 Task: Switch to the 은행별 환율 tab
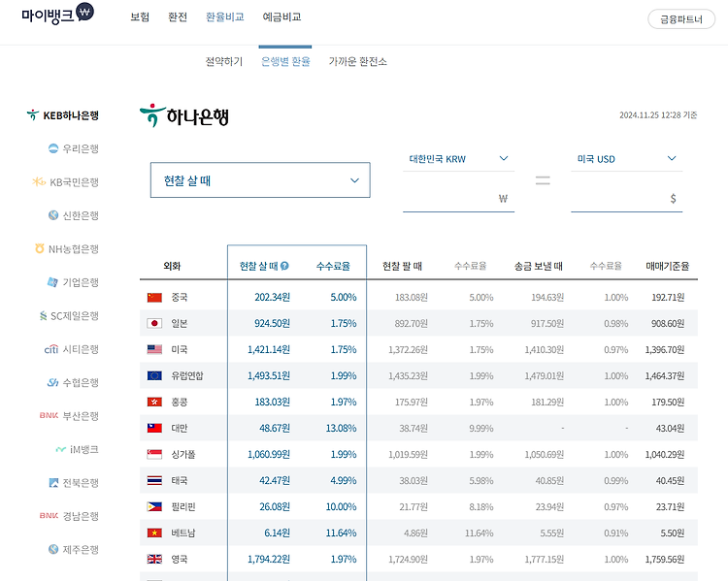click(x=285, y=61)
